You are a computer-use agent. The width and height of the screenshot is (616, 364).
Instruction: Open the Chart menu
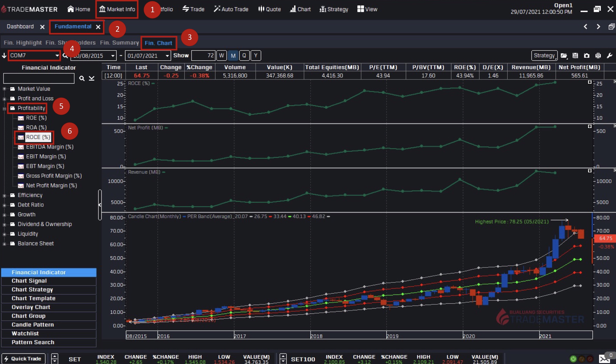click(300, 9)
